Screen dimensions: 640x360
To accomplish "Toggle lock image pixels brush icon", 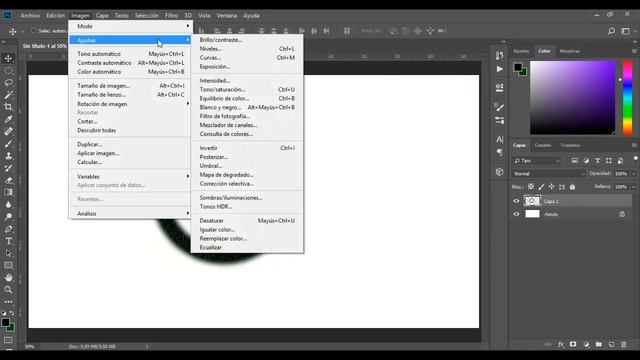I will pyautogui.click(x=541, y=187).
